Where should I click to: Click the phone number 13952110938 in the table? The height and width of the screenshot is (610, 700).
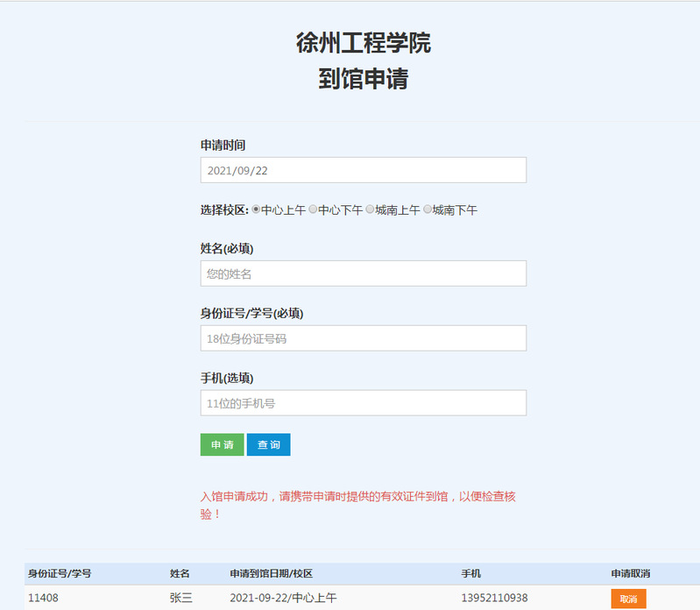(494, 599)
